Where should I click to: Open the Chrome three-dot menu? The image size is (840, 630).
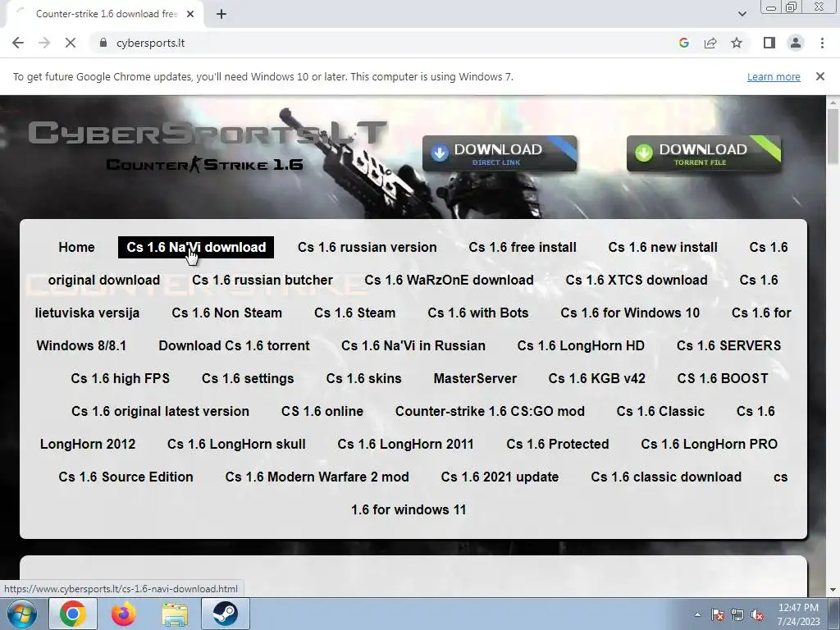tap(822, 43)
